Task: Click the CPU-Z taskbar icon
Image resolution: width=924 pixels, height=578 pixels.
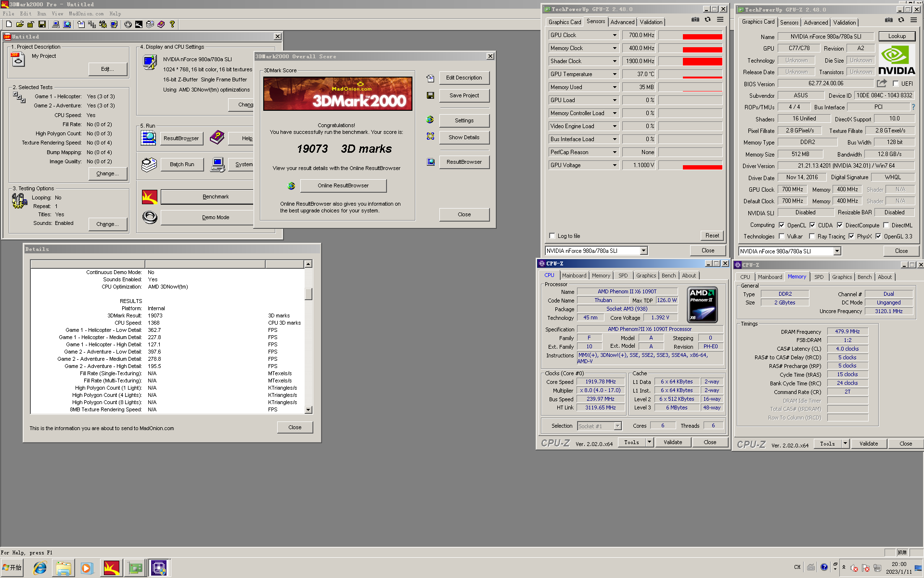Action: (x=159, y=568)
